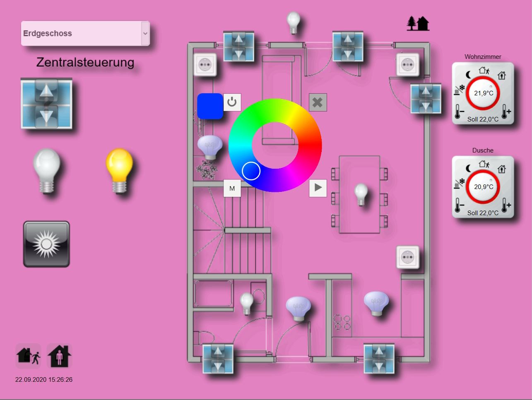Screen dimensions: 532x400
Task: Click the play arrow beside color wheel
Action: pyautogui.click(x=318, y=188)
